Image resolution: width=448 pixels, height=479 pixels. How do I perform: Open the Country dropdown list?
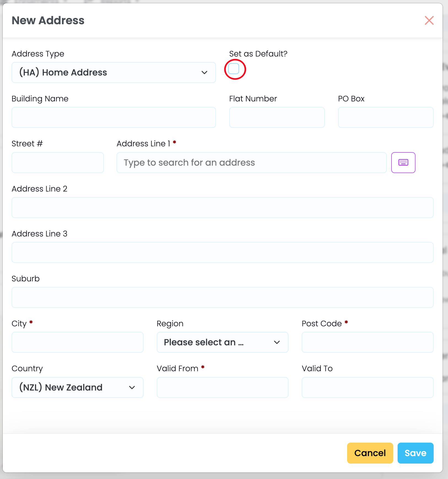click(x=77, y=387)
